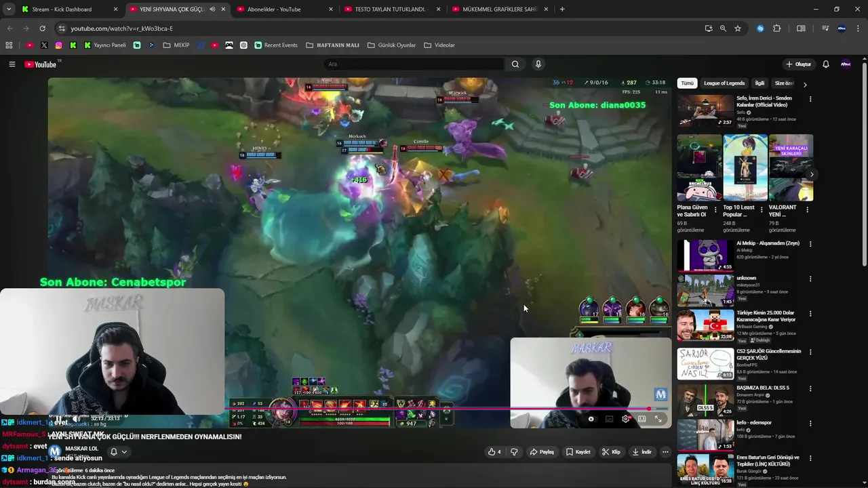This screenshot has height=488, width=868.
Task: Open the Yayıncı Paneli bookmark
Action: click(105, 45)
